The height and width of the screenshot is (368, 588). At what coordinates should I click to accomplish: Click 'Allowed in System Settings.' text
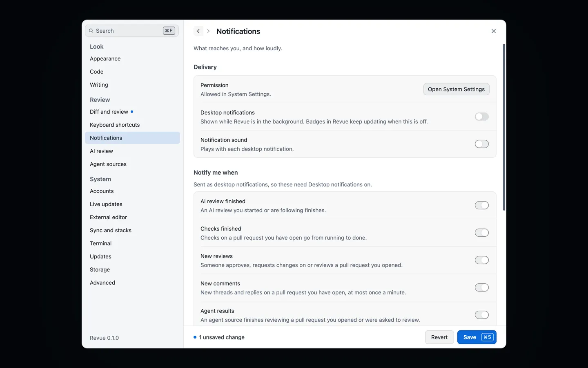point(236,94)
